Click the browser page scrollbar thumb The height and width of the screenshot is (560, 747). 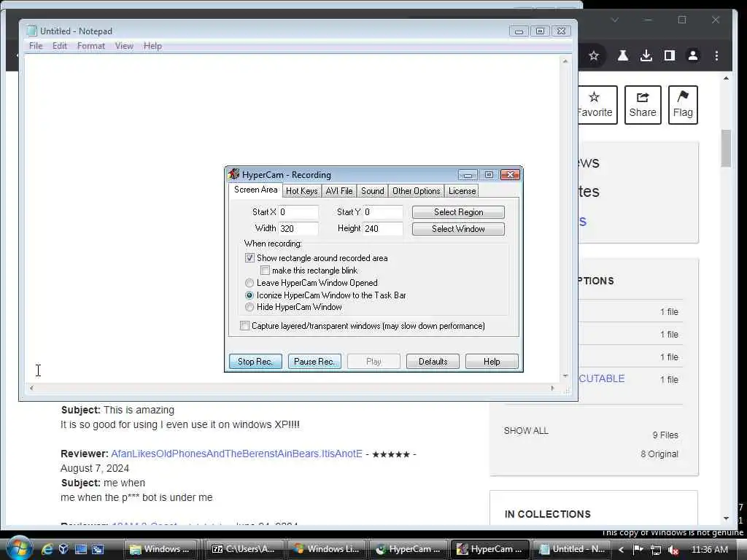726,148
